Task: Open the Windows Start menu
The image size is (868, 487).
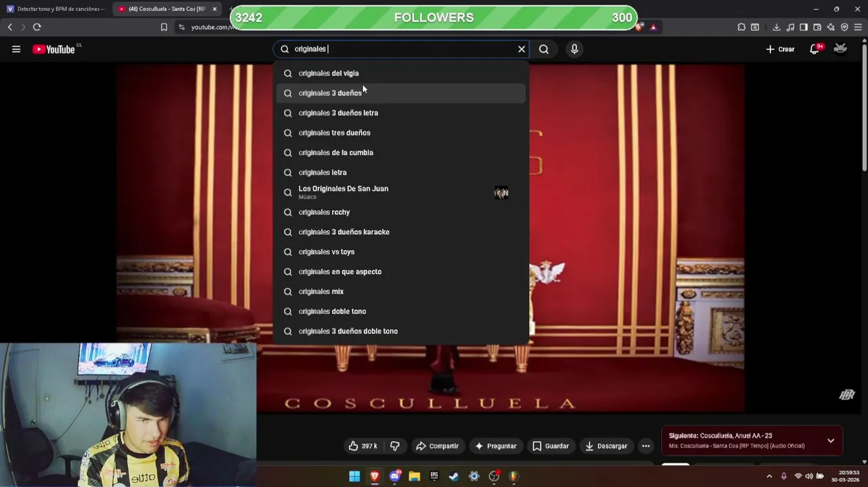Action: (355, 476)
